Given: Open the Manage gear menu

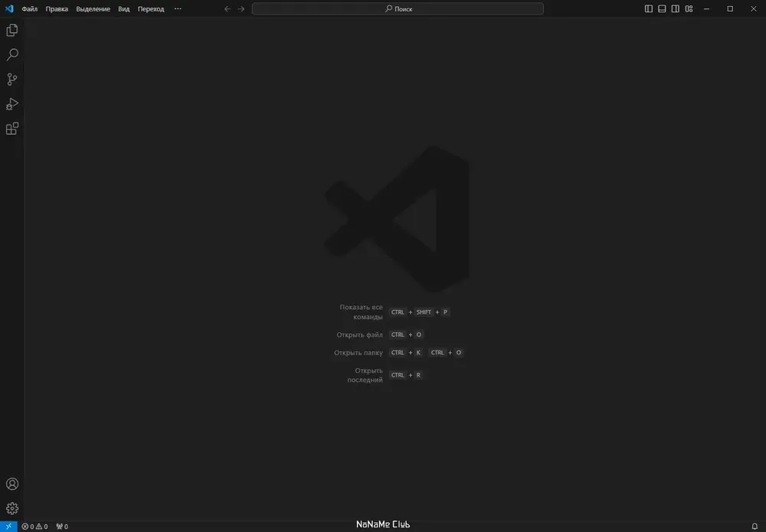Looking at the screenshot, I should [11, 508].
